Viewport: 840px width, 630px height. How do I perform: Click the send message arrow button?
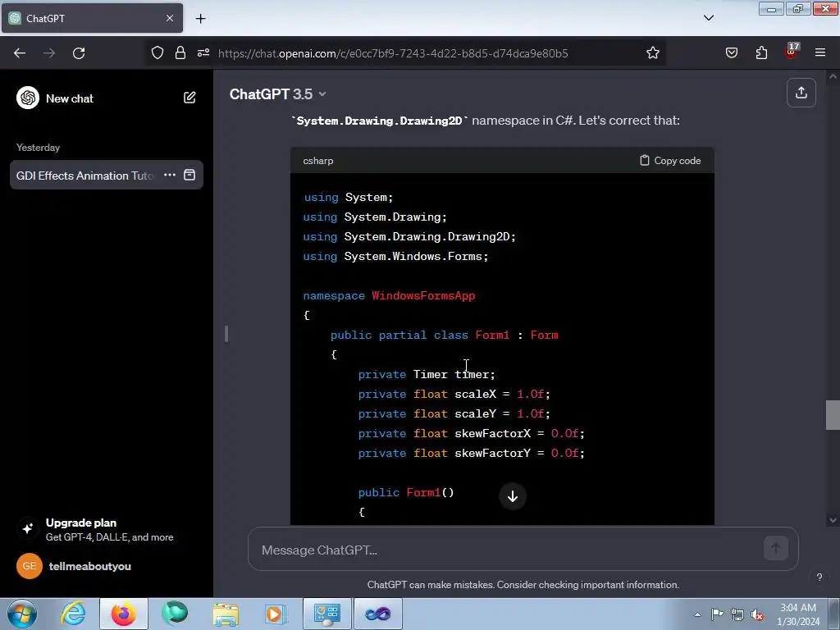click(x=775, y=549)
